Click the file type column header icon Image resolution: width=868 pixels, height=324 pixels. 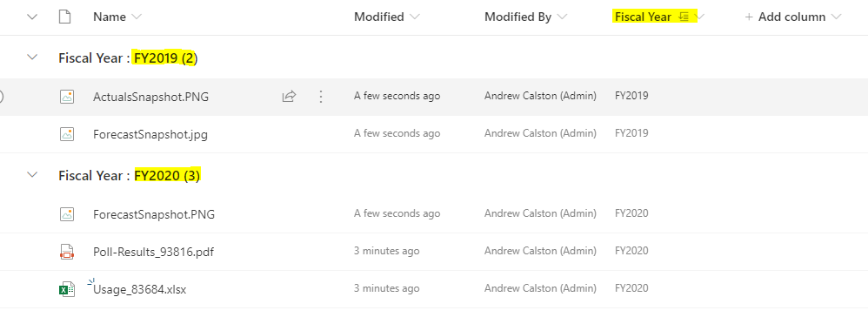tap(64, 17)
